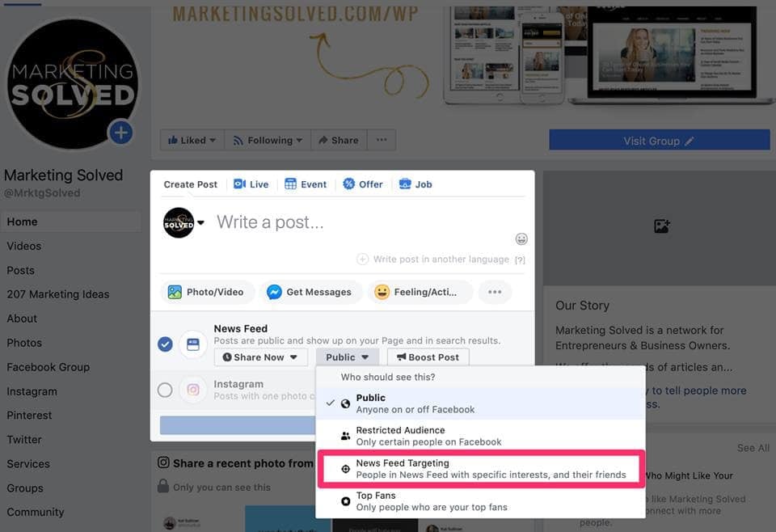
Task: Click the Our Story heading
Action: [x=583, y=306]
